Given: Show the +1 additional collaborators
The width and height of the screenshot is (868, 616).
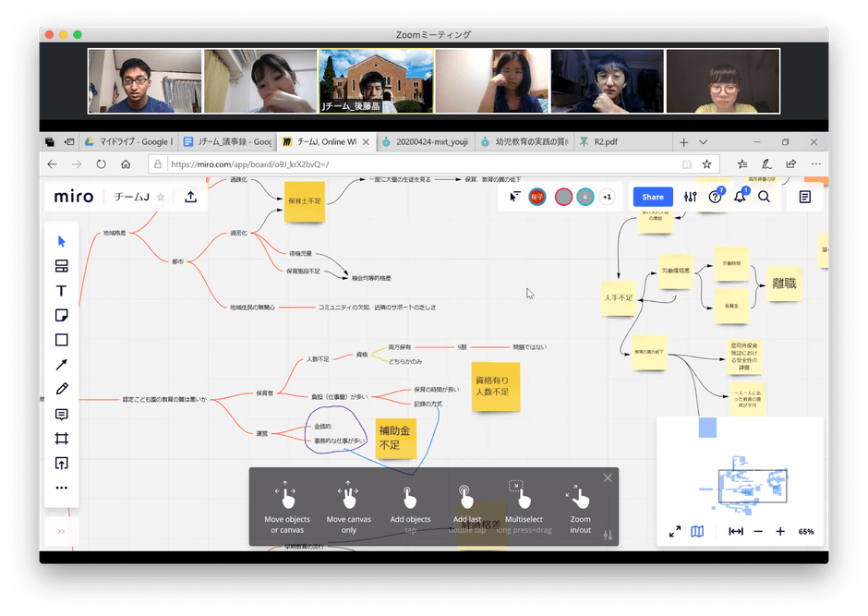Looking at the screenshot, I should 608,197.
